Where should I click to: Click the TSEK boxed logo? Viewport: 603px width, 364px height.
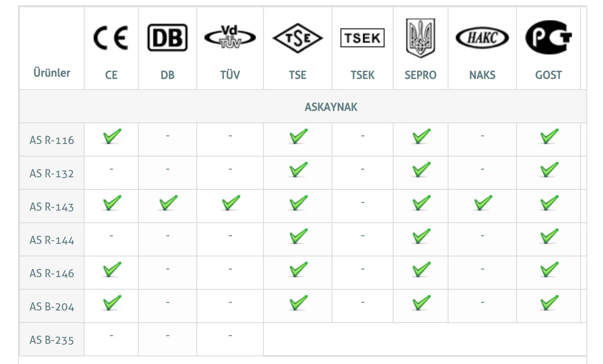click(x=362, y=38)
